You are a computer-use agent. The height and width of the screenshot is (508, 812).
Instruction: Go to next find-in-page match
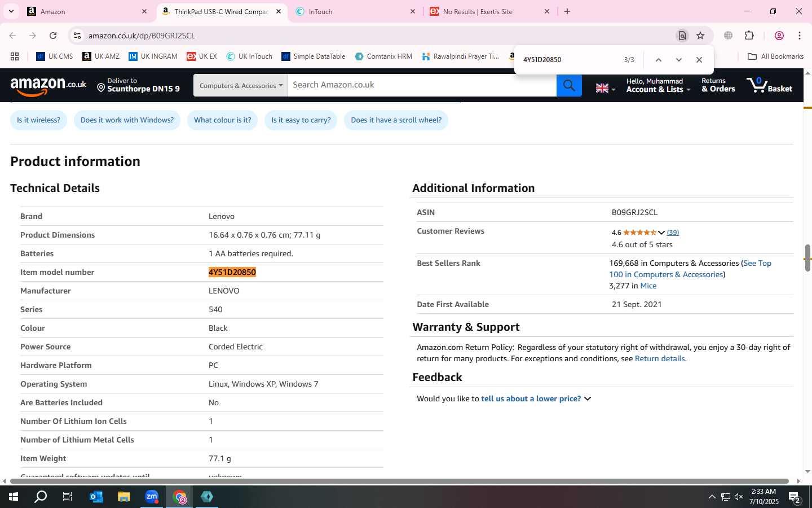[678, 60]
